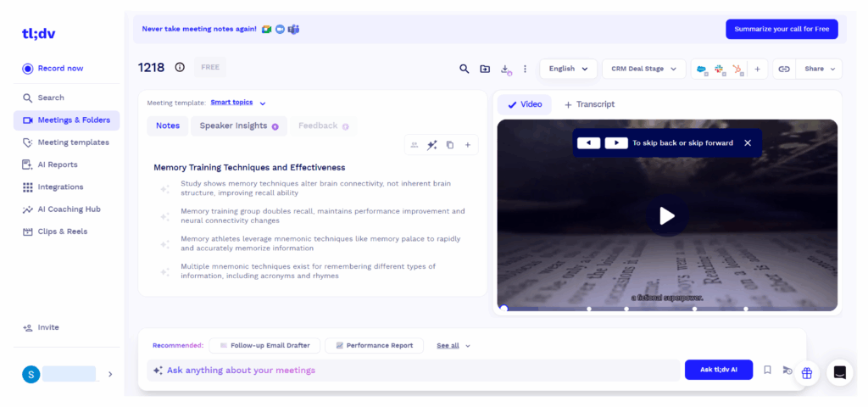Open chat support widget

840,373
